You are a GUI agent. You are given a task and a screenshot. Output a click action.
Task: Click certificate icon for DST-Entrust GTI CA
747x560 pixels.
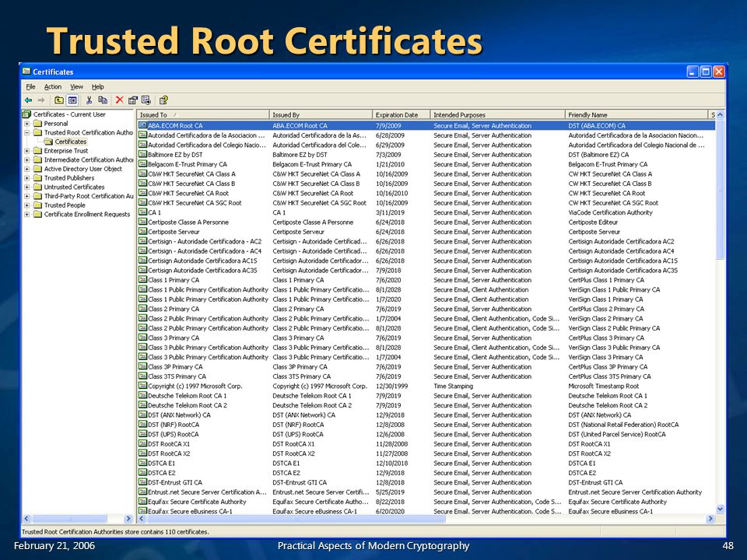click(142, 482)
